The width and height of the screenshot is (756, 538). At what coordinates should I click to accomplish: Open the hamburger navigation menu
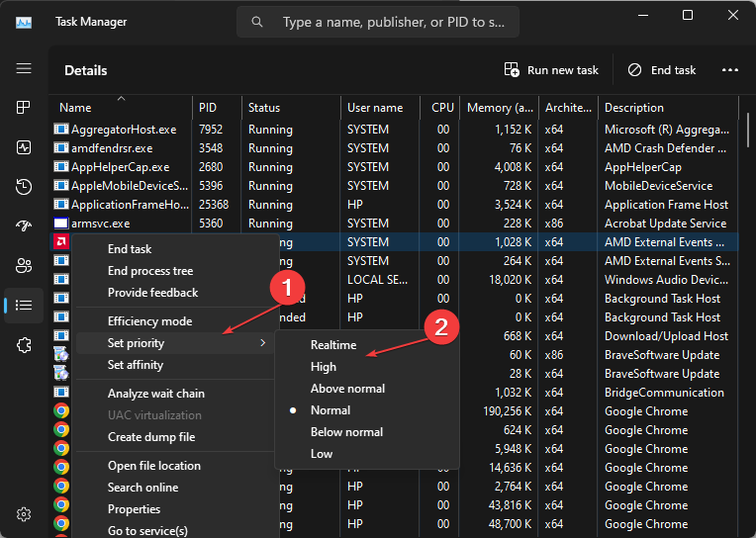(24, 68)
